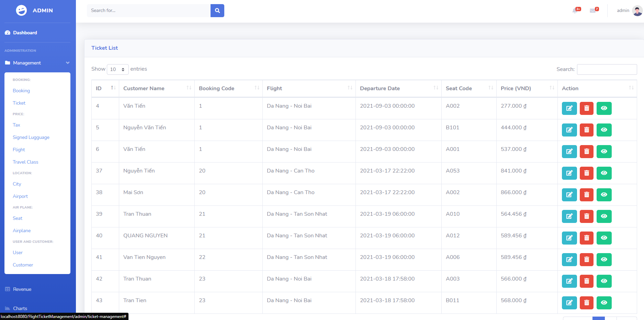
Task: Click the Dashboard speedometer icon
Action: [8, 32]
